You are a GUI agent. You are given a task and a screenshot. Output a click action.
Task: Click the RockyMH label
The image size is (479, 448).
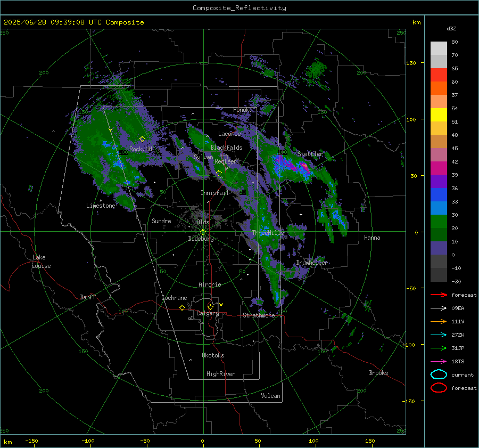coord(141,149)
